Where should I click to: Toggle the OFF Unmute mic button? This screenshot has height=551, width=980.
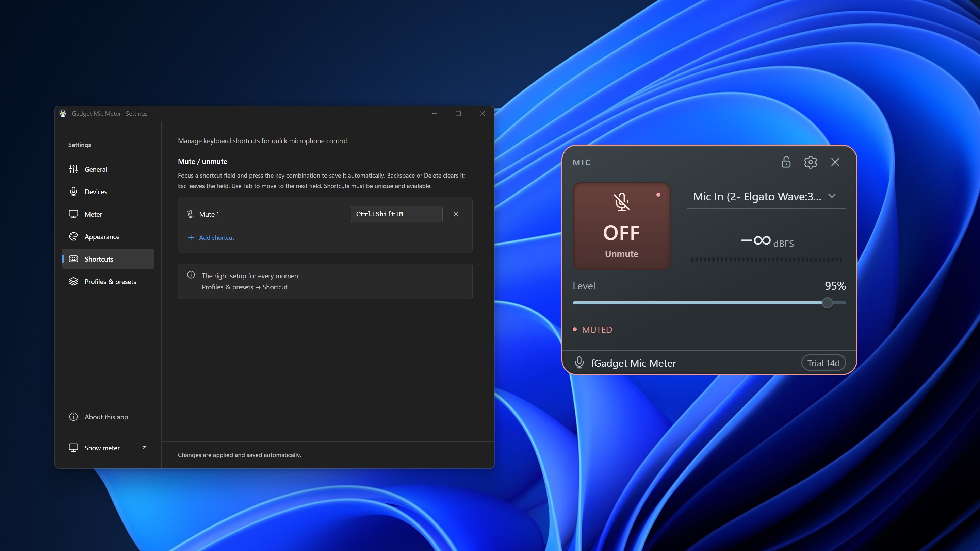tap(621, 226)
